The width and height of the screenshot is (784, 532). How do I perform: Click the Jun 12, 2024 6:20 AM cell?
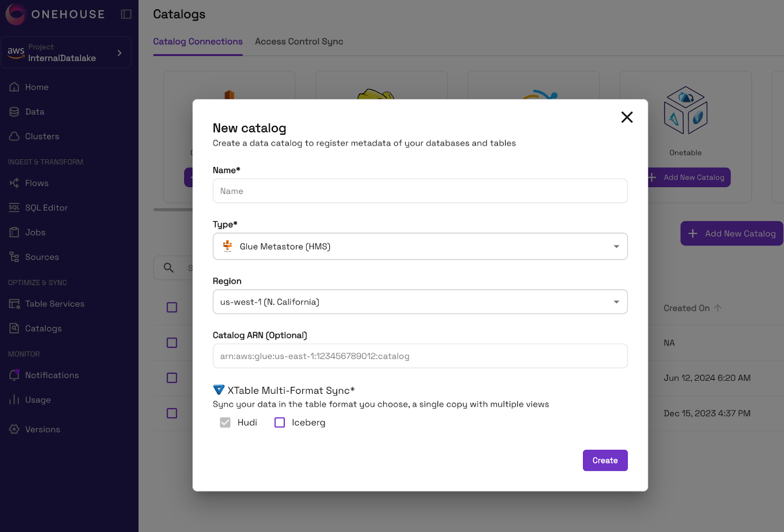coord(707,378)
